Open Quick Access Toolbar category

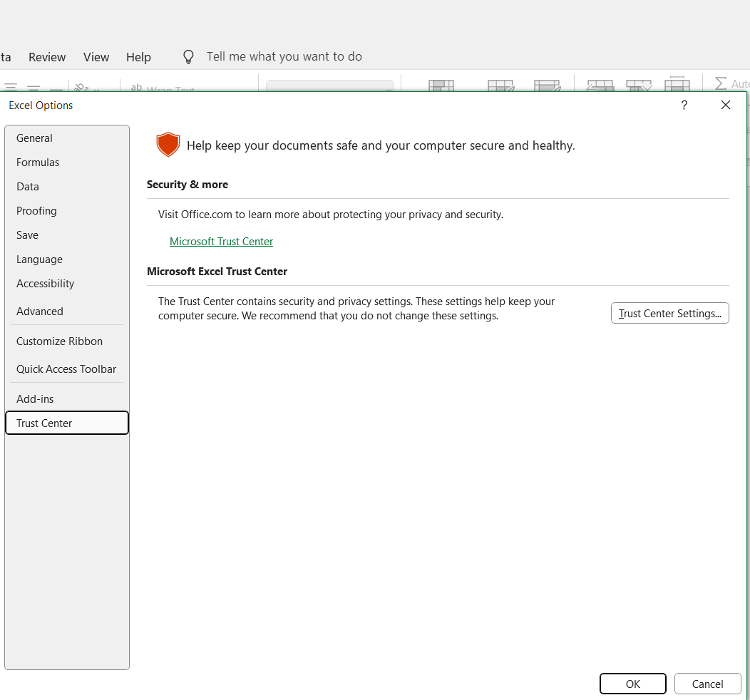pyautogui.click(x=67, y=369)
